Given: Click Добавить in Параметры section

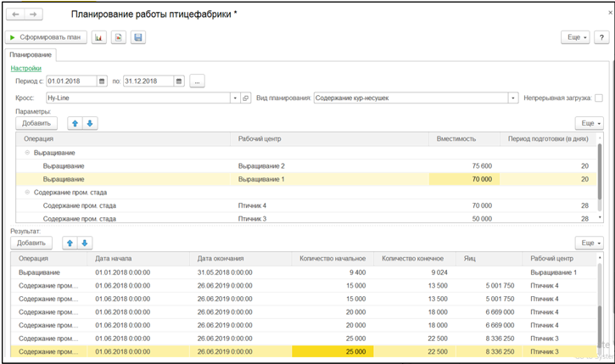Looking at the screenshot, I should 36,123.
